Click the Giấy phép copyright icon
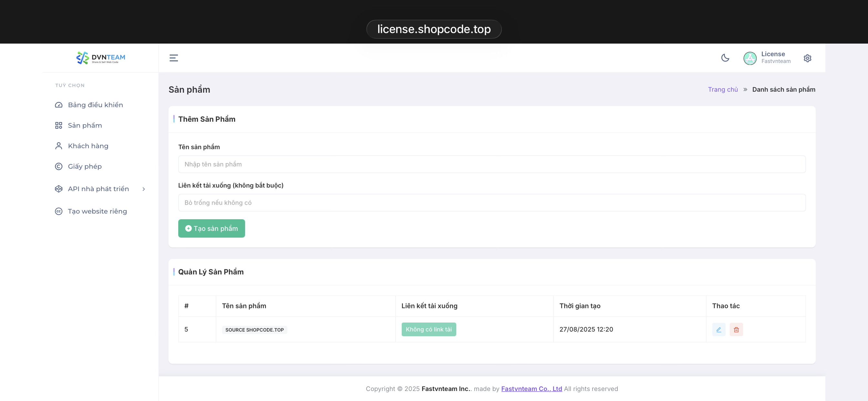This screenshot has height=401, width=868. 59,167
